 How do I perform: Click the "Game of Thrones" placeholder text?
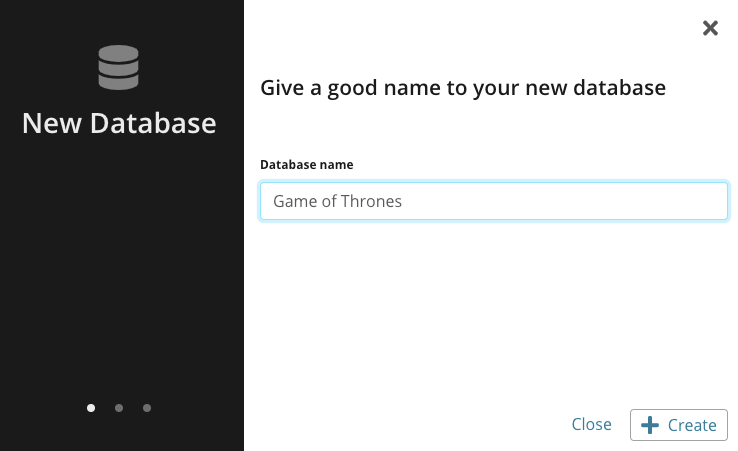(337, 201)
